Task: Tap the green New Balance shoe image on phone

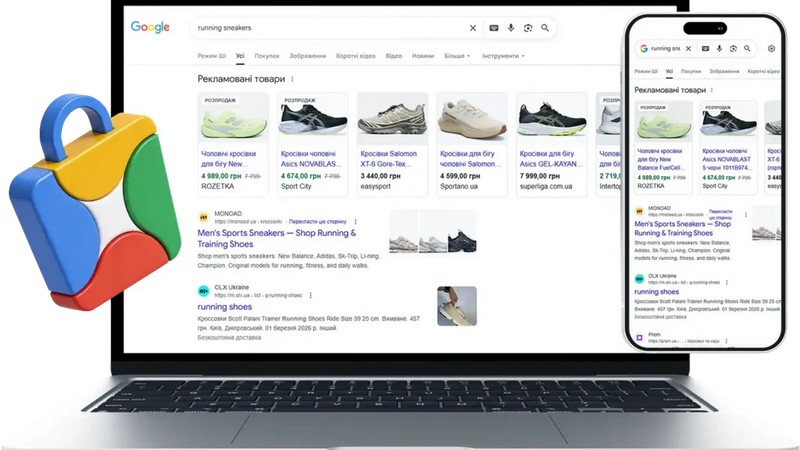Action: (x=663, y=122)
